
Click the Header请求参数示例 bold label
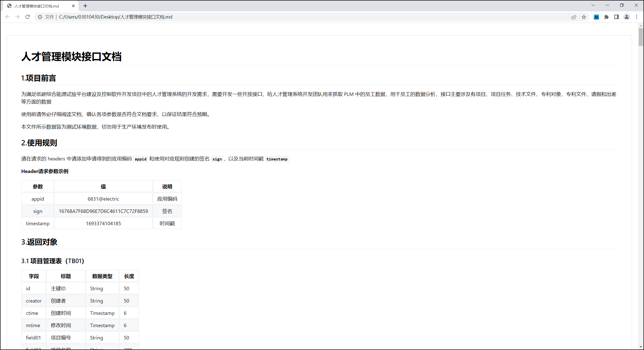[45, 171]
